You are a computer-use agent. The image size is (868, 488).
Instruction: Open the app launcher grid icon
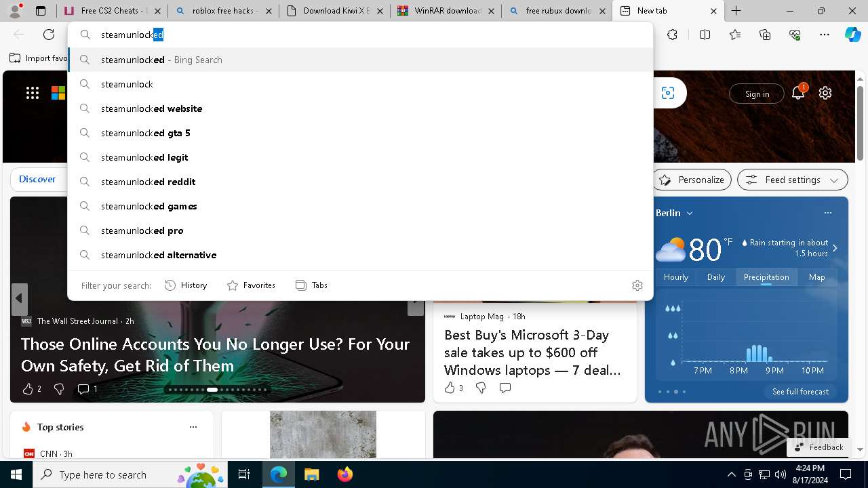tap(33, 94)
